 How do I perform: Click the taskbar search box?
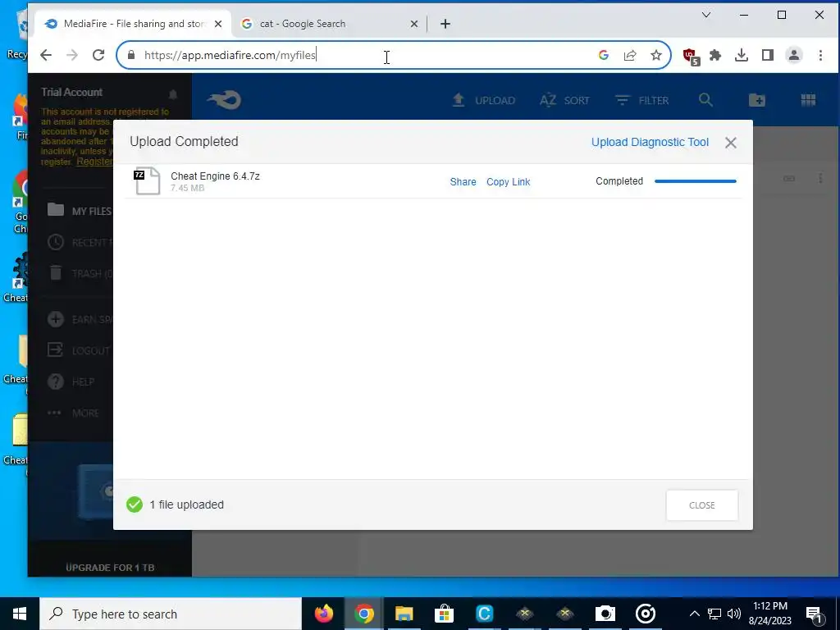point(171,614)
